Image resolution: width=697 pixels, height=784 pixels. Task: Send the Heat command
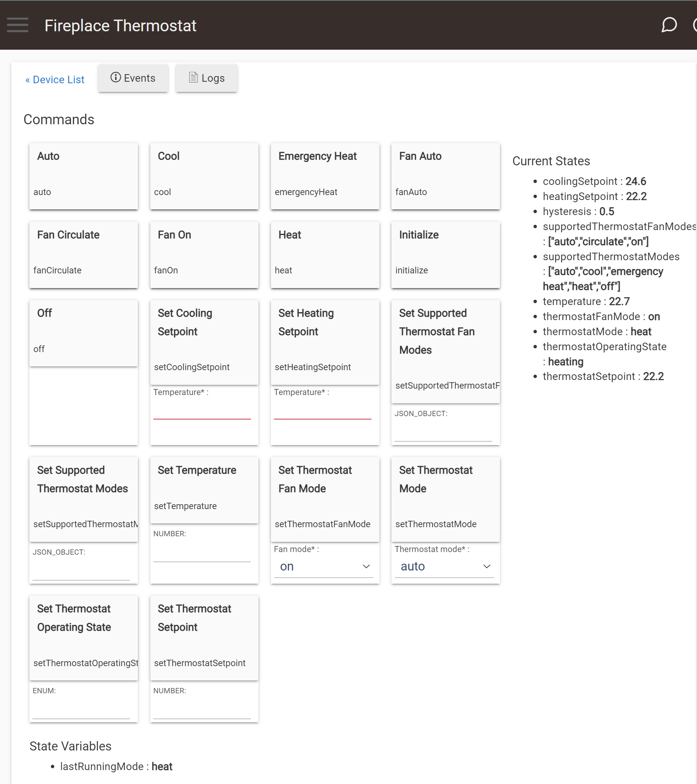325,255
